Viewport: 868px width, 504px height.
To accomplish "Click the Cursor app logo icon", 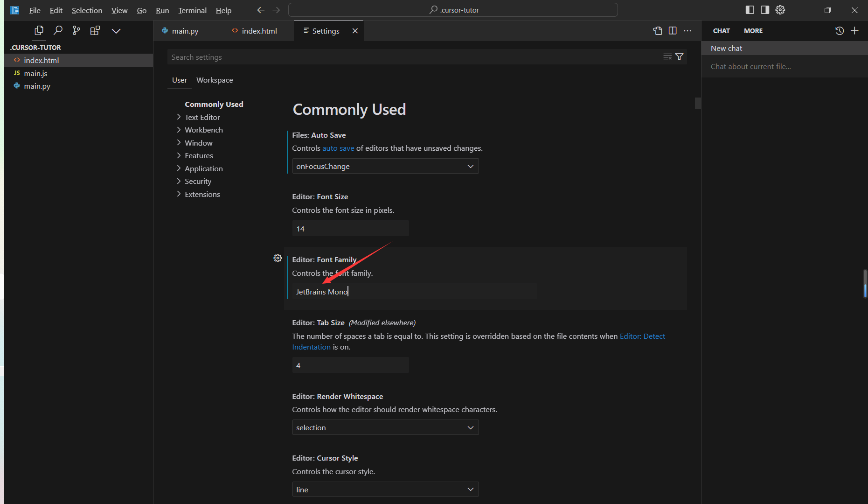I will click(x=14, y=10).
